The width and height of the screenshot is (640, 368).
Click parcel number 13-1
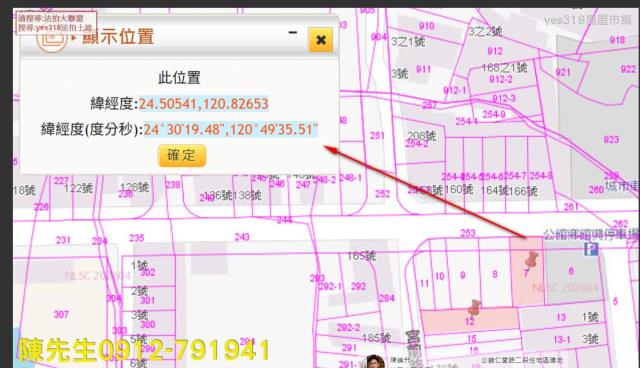click(x=562, y=339)
